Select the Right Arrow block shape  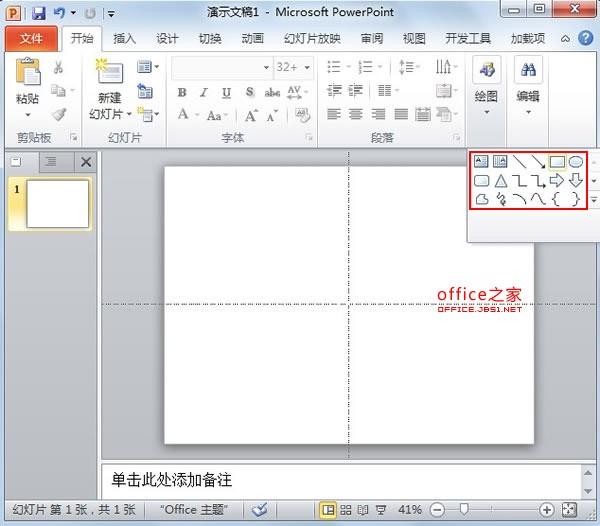point(557,180)
